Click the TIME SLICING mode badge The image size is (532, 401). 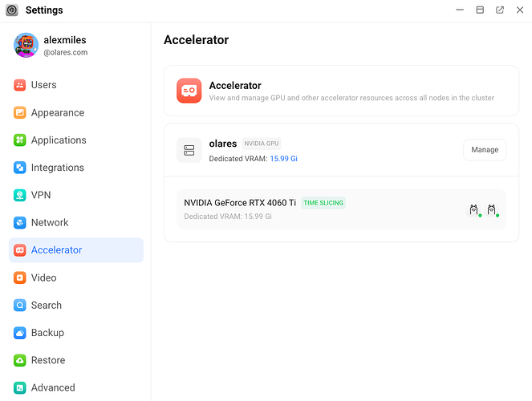[323, 203]
